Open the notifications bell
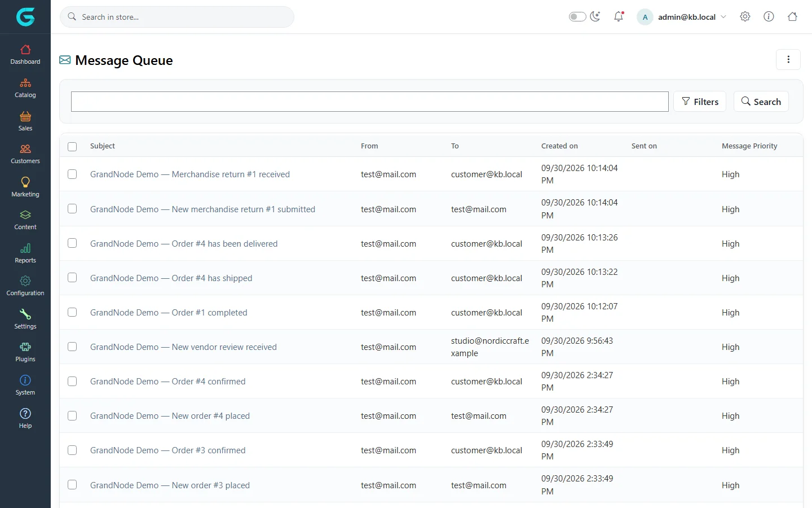 tap(619, 17)
